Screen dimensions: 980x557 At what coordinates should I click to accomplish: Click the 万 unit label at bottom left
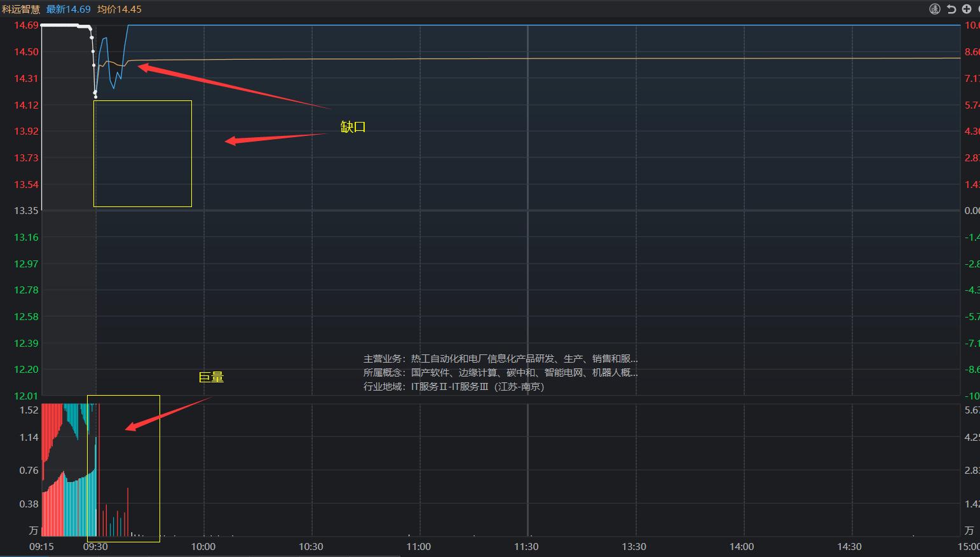point(34,530)
